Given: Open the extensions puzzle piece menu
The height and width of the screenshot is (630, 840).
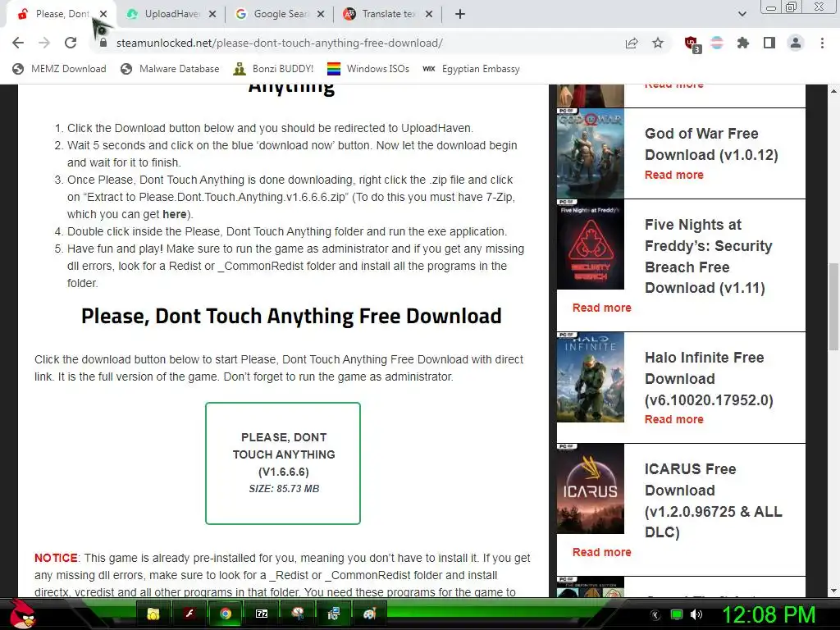Looking at the screenshot, I should tap(743, 43).
